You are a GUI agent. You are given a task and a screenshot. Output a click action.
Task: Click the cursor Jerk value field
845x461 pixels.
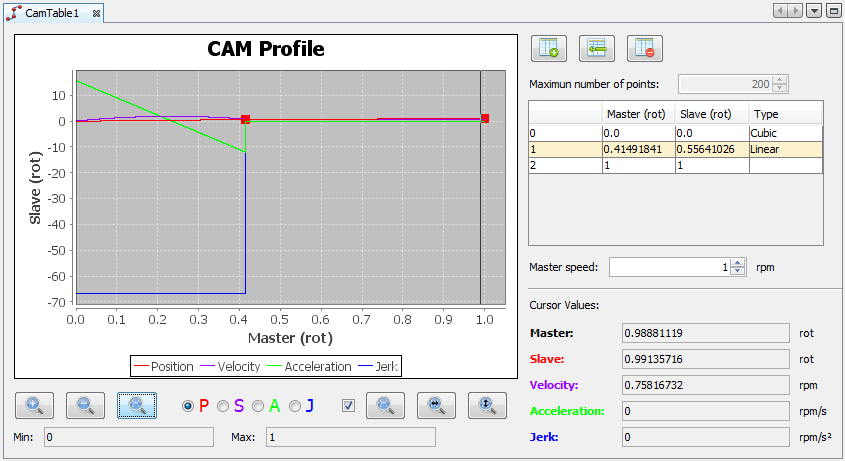pos(705,437)
